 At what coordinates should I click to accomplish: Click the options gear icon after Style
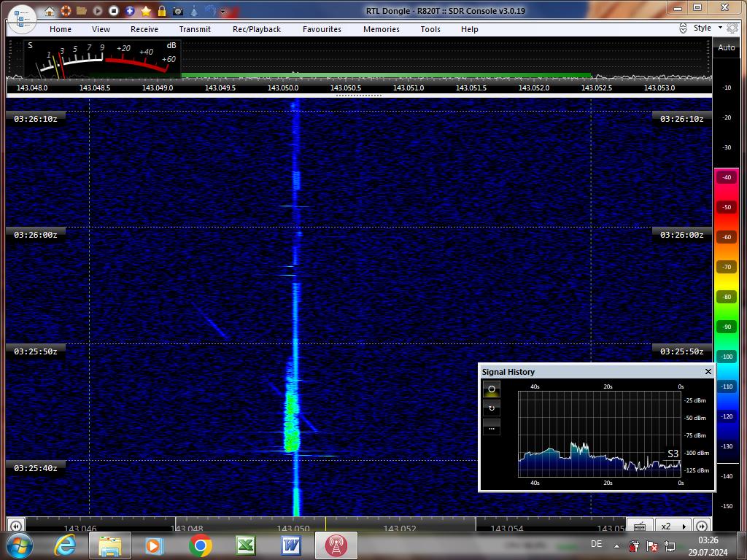[x=732, y=28]
